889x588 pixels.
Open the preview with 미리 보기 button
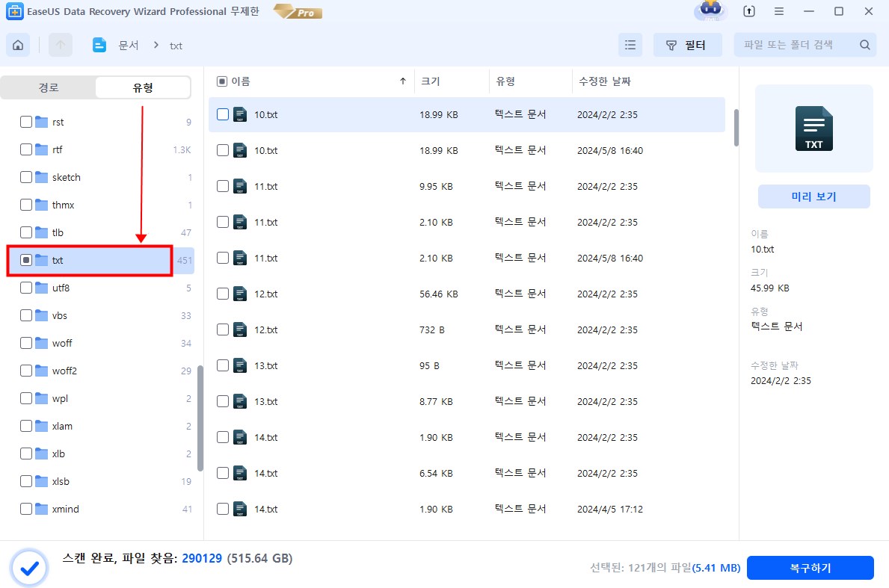tap(813, 196)
